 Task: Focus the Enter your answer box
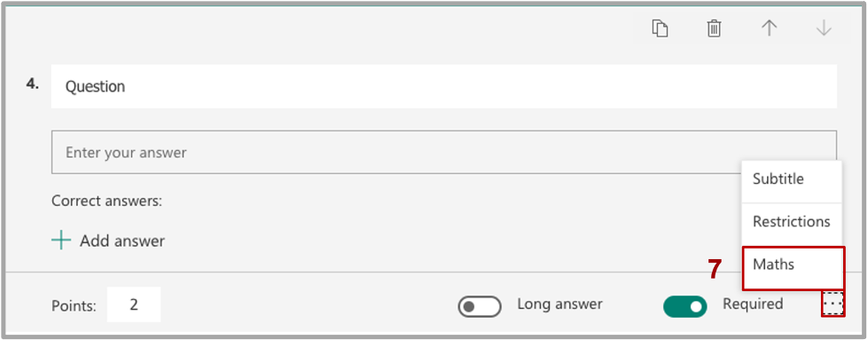pos(444,152)
